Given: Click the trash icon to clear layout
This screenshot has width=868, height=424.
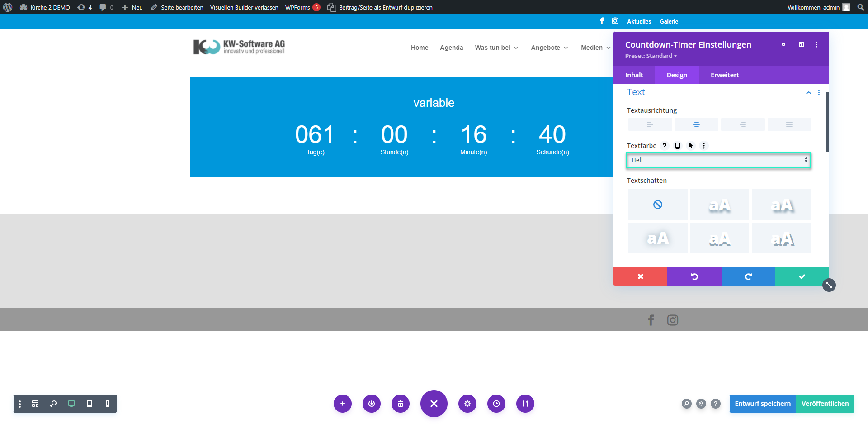Looking at the screenshot, I should (x=401, y=404).
